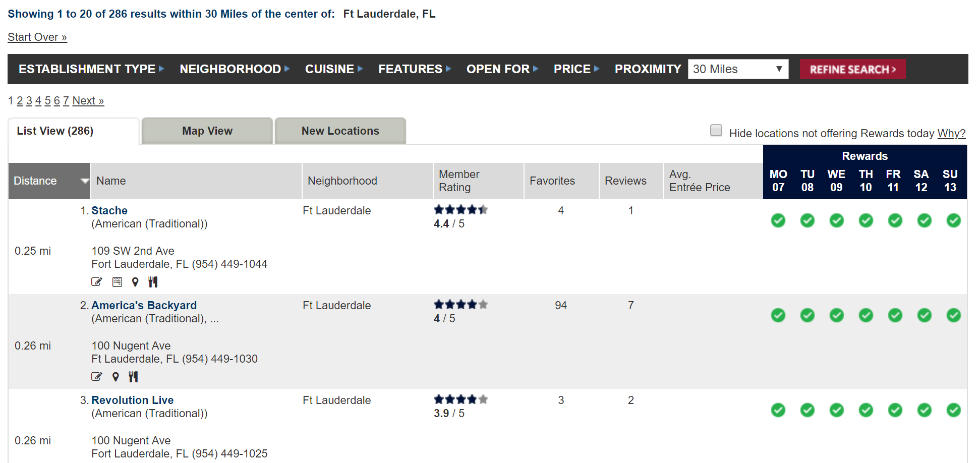Click the star rating for Stache
Screen dimensions: 980x463
(x=461, y=210)
